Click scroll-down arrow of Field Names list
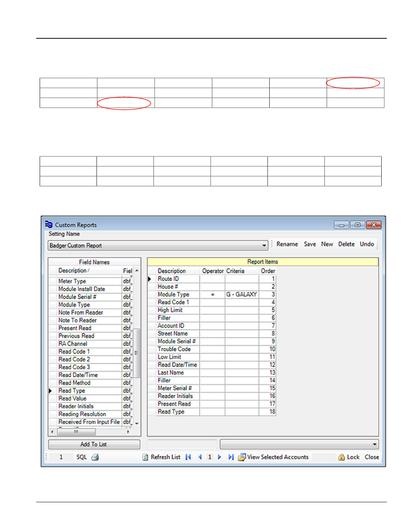411x532 pixels. coord(137,424)
